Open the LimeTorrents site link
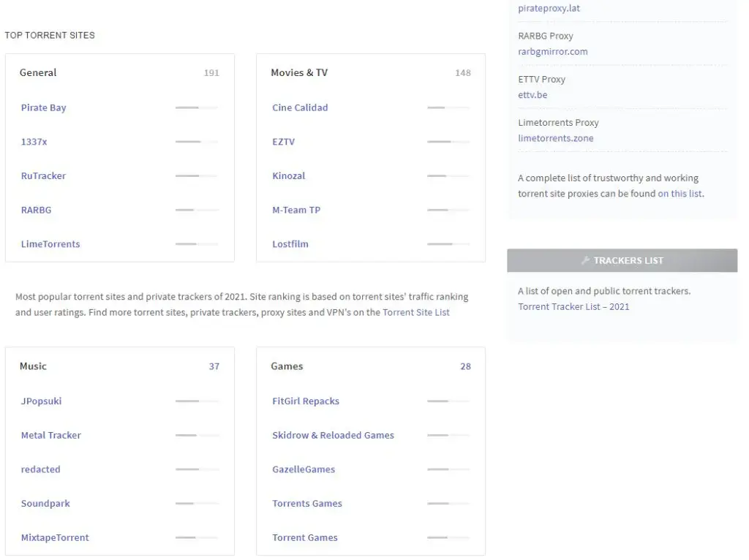Image resolution: width=749 pixels, height=560 pixels. click(x=50, y=244)
